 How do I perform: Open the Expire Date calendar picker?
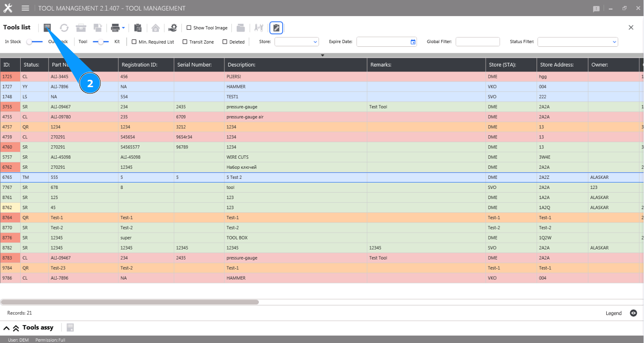point(413,42)
